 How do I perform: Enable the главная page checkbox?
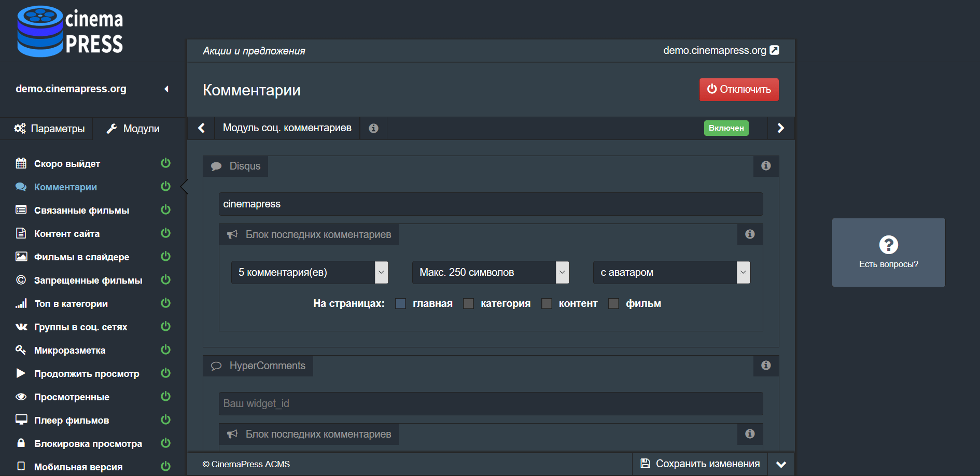pyautogui.click(x=400, y=304)
